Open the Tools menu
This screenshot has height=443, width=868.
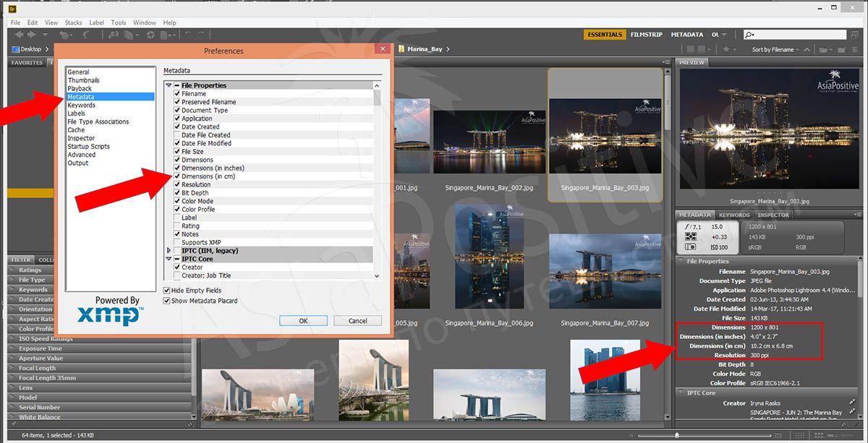click(119, 22)
